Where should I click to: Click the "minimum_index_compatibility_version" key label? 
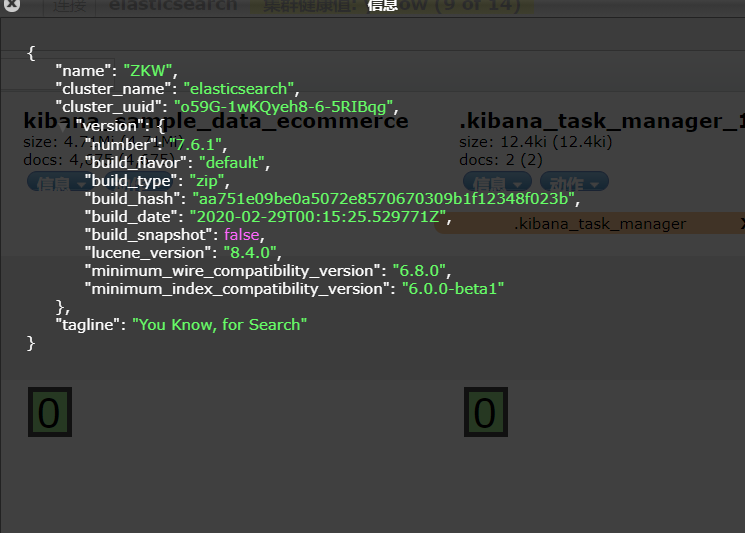237,289
